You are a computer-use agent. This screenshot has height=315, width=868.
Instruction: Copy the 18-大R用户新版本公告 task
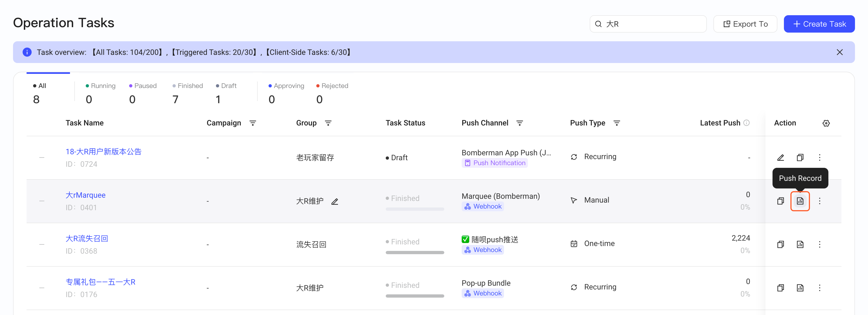800,157
